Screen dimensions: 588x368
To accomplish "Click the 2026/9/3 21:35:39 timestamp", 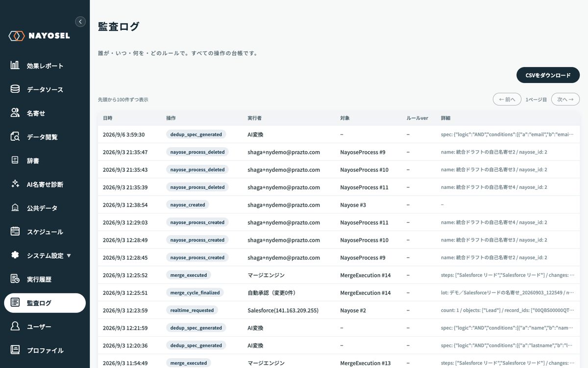I will [x=125, y=187].
